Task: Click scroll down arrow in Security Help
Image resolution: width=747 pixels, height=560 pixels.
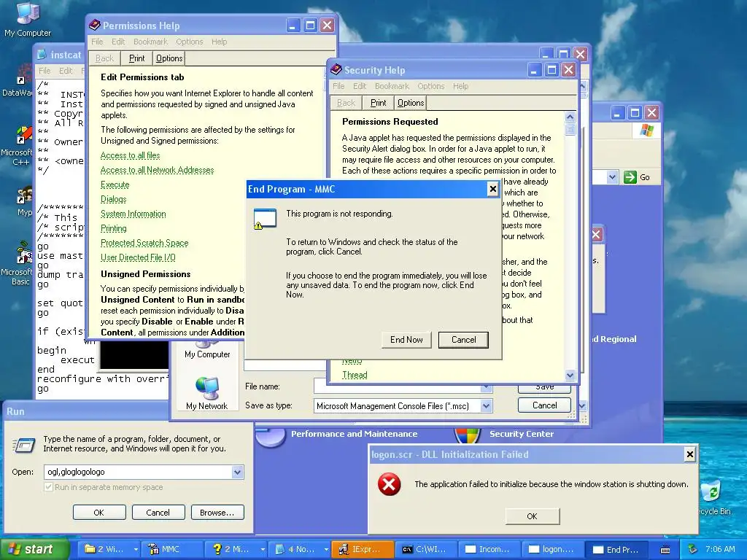Action: pos(570,376)
